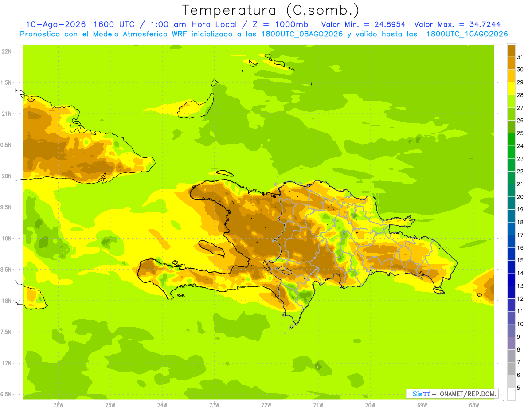Click the legend value '29'
The width and height of the screenshot is (532, 411).
[520, 82]
